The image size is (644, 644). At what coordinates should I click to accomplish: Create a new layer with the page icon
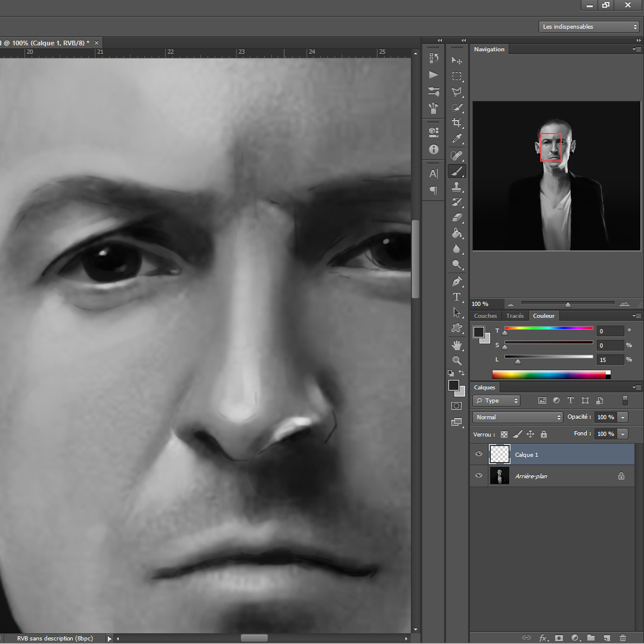tap(606, 637)
